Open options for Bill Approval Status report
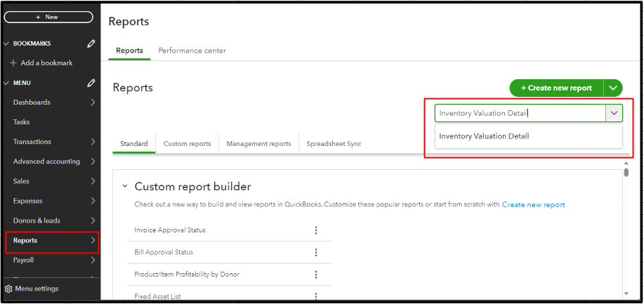This screenshot has width=644, height=304. [x=316, y=252]
